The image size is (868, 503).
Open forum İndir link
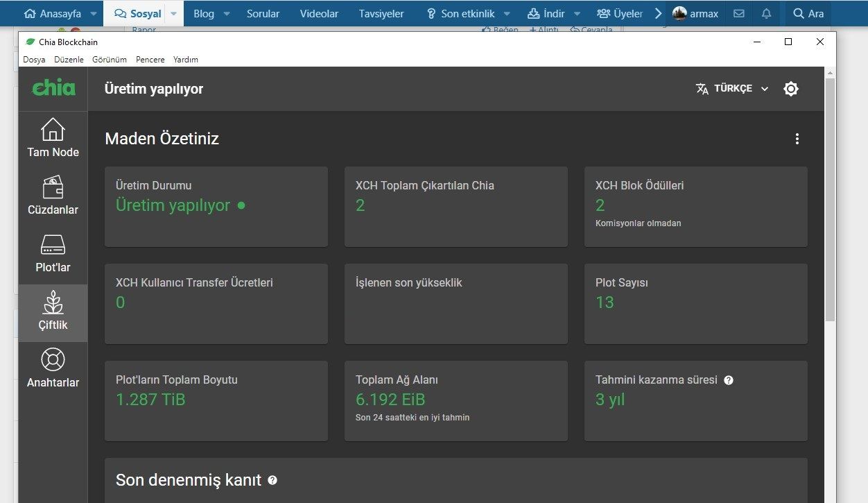click(546, 13)
